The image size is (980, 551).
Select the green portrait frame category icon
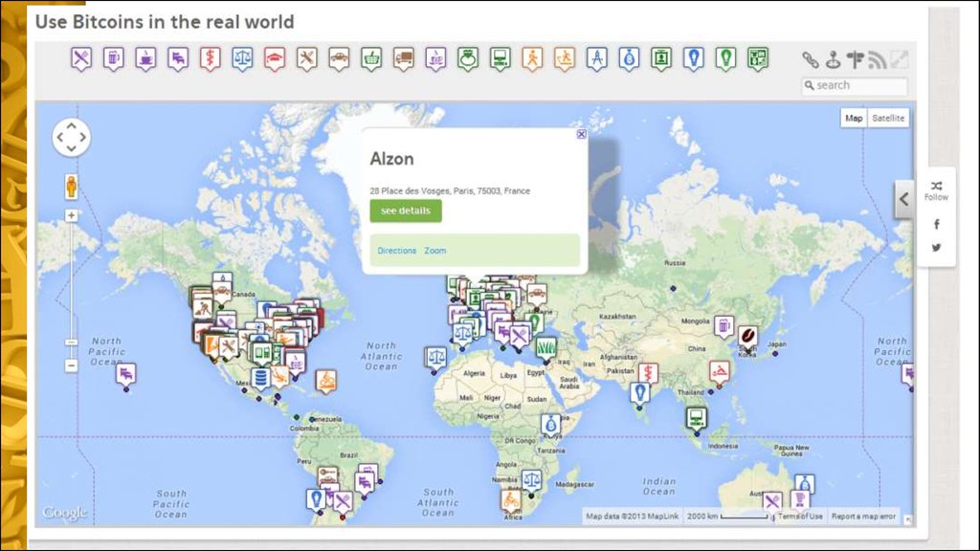[661, 58]
